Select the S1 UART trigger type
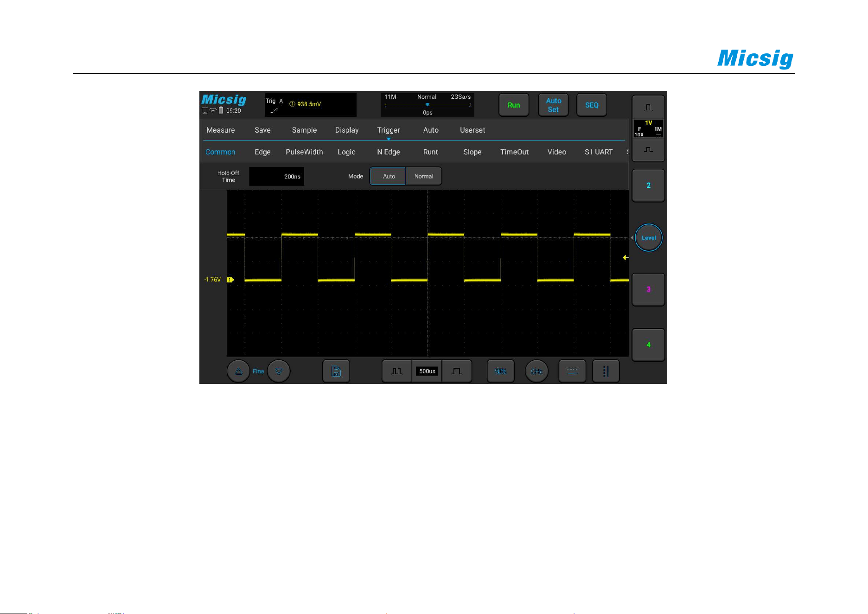Screen dimensions: 868x614 (599, 152)
